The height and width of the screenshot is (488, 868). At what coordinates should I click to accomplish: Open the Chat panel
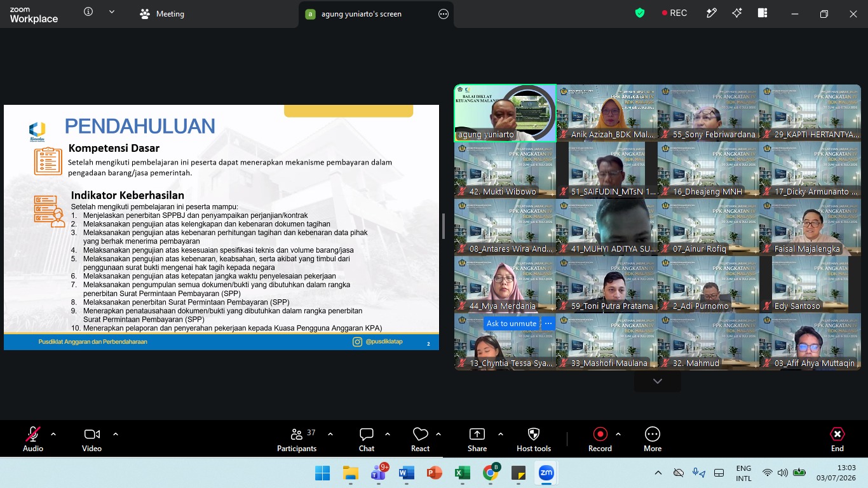click(x=367, y=439)
